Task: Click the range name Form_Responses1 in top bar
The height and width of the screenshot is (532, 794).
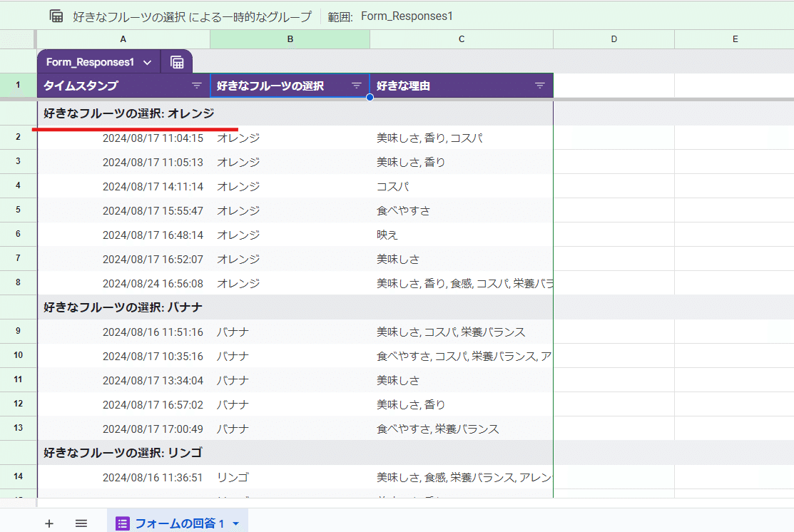Action: click(x=407, y=16)
